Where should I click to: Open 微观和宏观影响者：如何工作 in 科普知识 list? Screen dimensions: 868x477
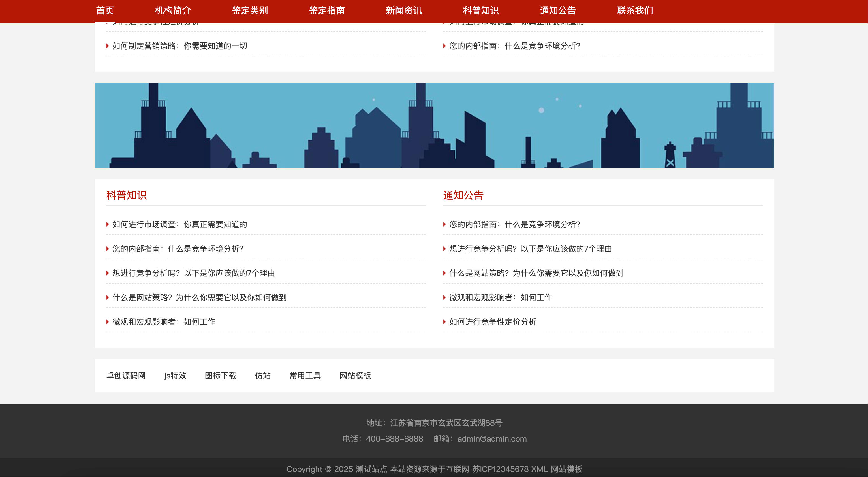(x=164, y=322)
